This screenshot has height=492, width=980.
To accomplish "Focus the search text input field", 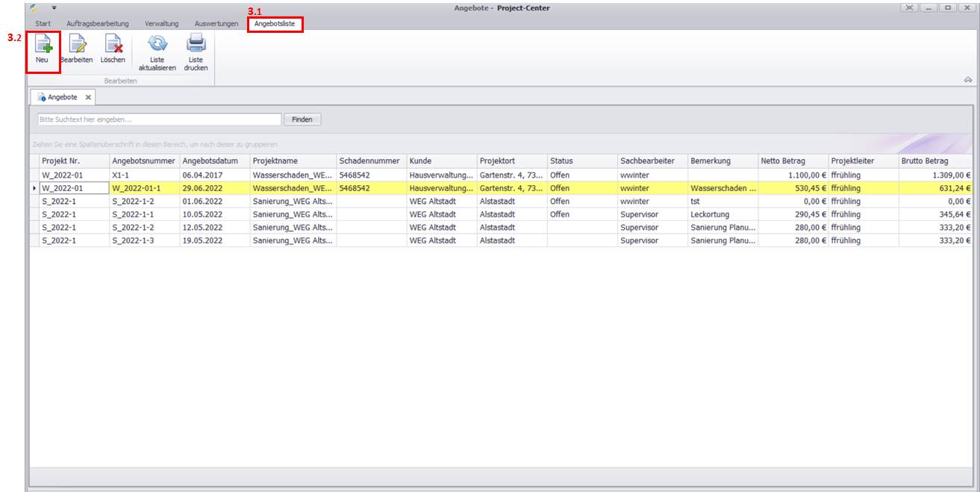I will pyautogui.click(x=159, y=119).
